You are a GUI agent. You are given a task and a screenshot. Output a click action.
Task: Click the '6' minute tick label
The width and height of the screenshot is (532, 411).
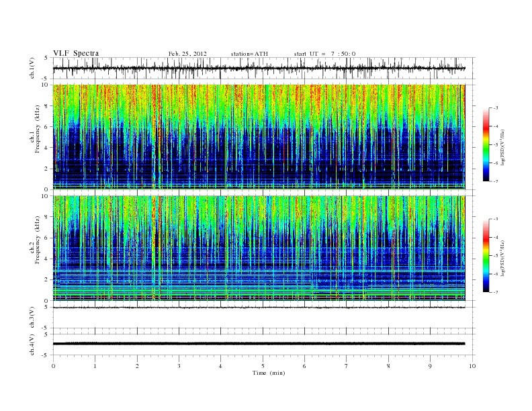pos(304,366)
